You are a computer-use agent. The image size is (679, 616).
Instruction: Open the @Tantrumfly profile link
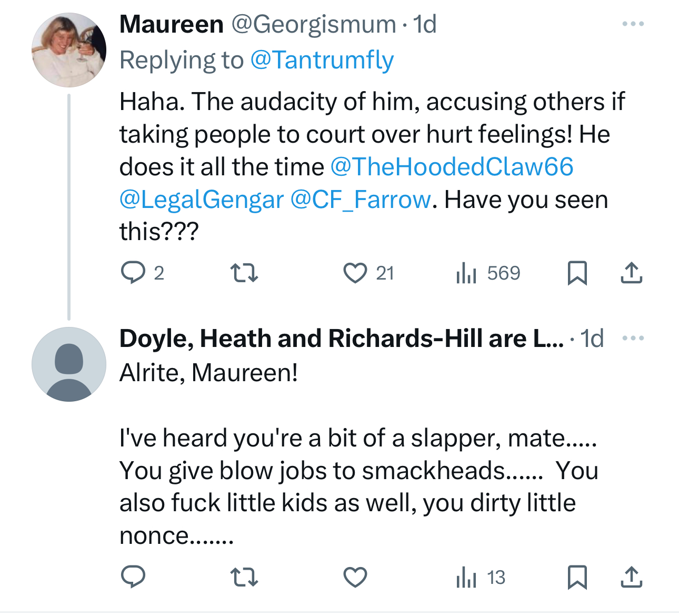click(322, 60)
